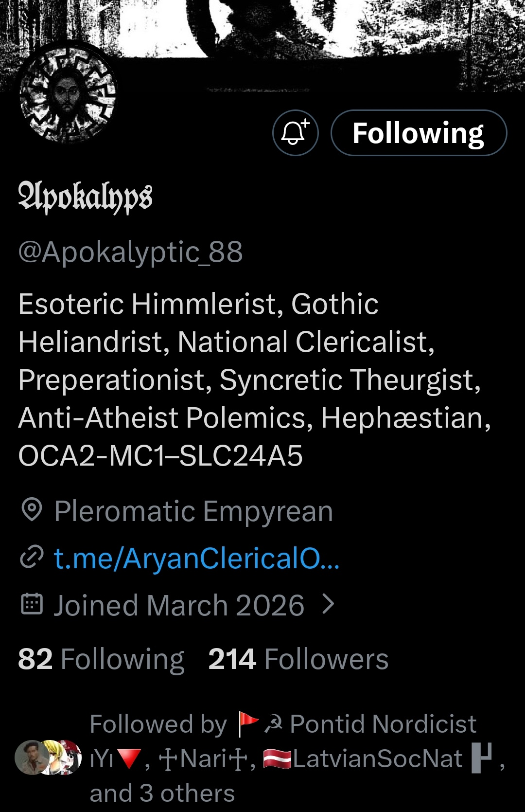Toggle the Following button
Viewport: 525px width, 812px height.
pos(419,133)
